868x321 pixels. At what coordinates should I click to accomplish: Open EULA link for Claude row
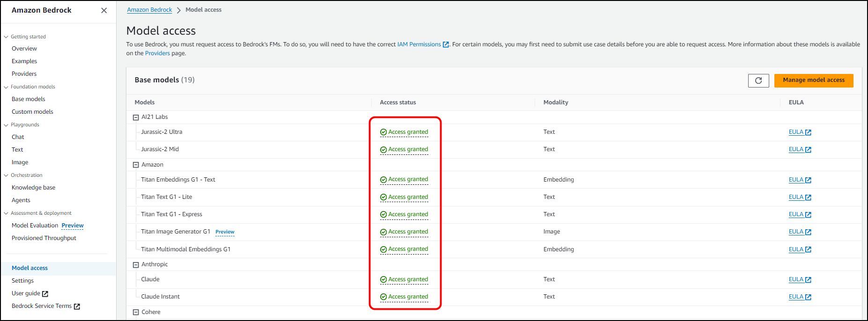pos(800,280)
